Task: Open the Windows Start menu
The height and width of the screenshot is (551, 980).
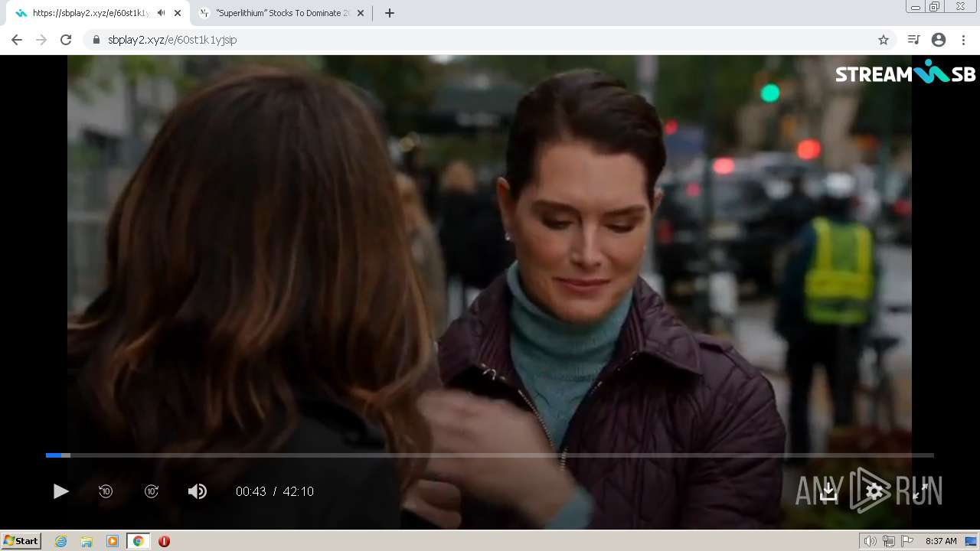Action: click(x=21, y=541)
